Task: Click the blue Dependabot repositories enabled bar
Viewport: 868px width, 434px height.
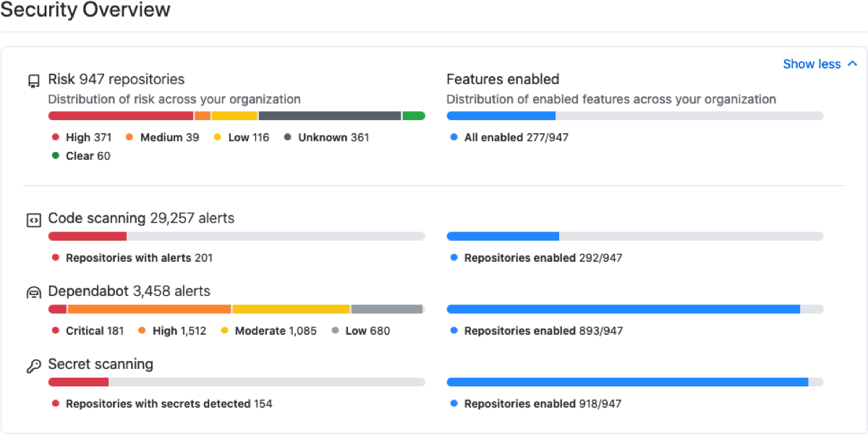Action: click(x=623, y=309)
